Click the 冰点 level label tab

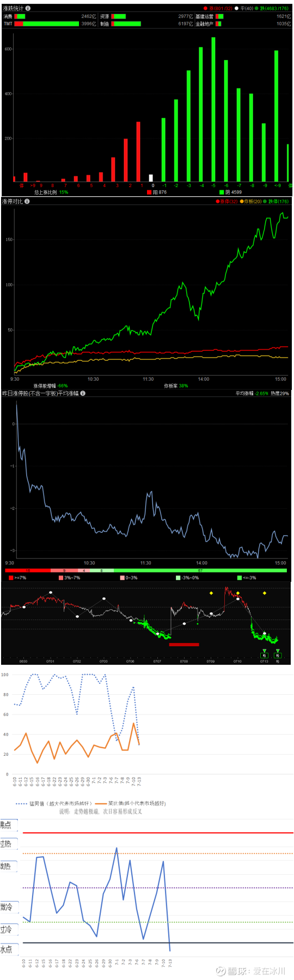(8, 949)
